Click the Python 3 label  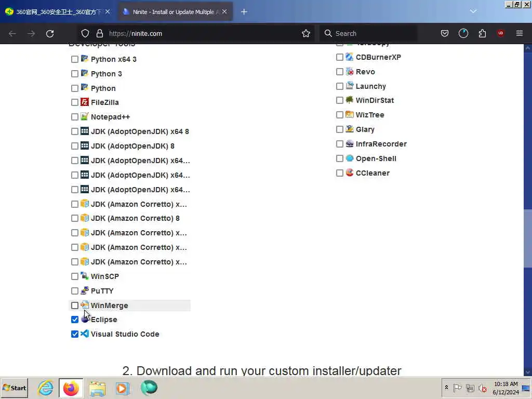pyautogui.click(x=106, y=74)
